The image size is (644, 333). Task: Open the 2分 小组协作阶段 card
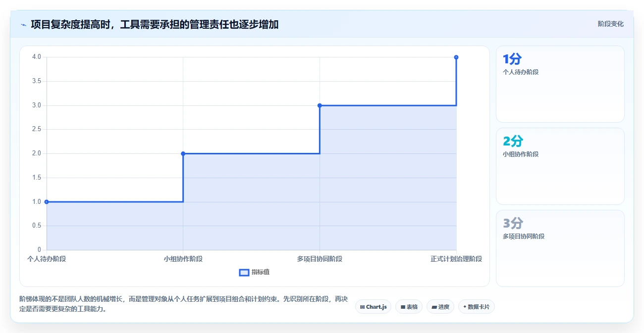point(560,166)
